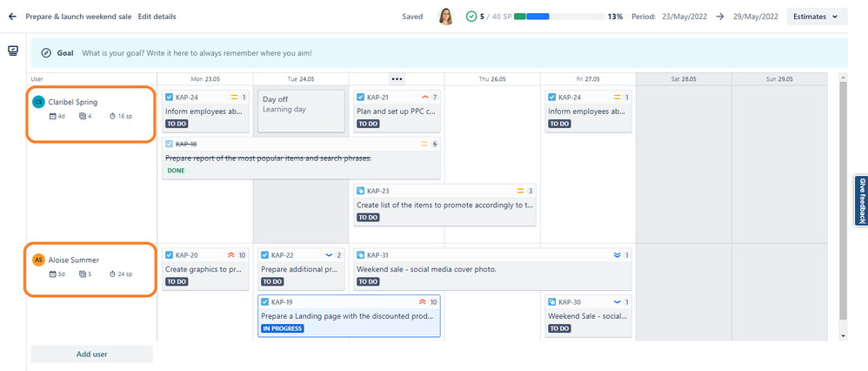
Task: Click the green completed checkmark circle icon
Action: 471,17
